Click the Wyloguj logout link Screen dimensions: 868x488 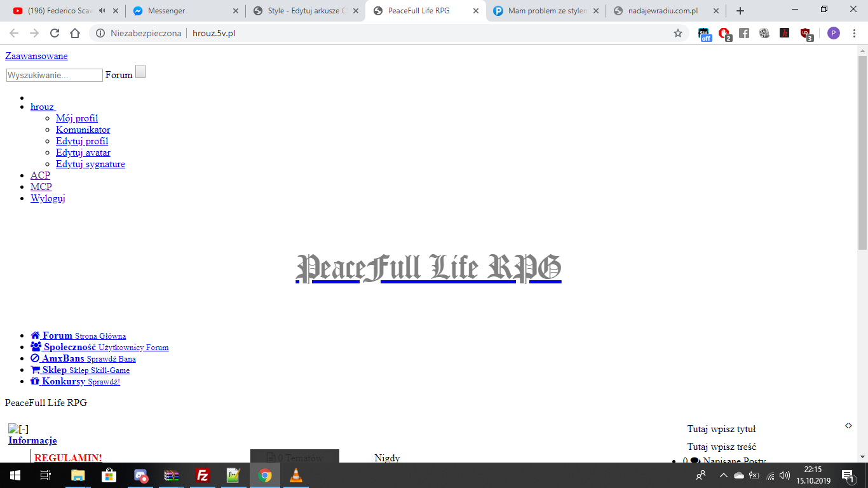click(48, 198)
